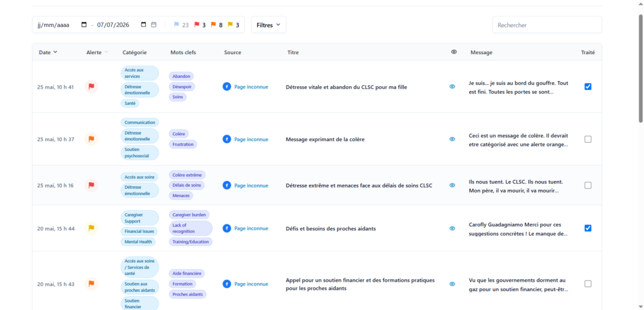Image resolution: width=644 pixels, height=310 pixels.
Task: Click the Frustration keyword tag
Action: (183, 144)
